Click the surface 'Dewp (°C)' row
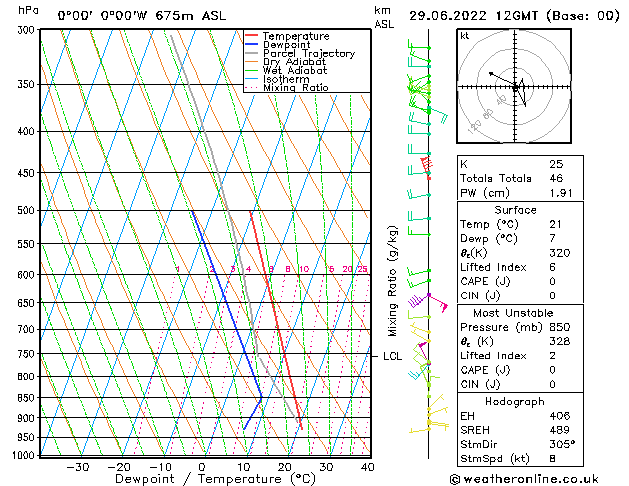The image size is (629, 486). (x=520, y=239)
